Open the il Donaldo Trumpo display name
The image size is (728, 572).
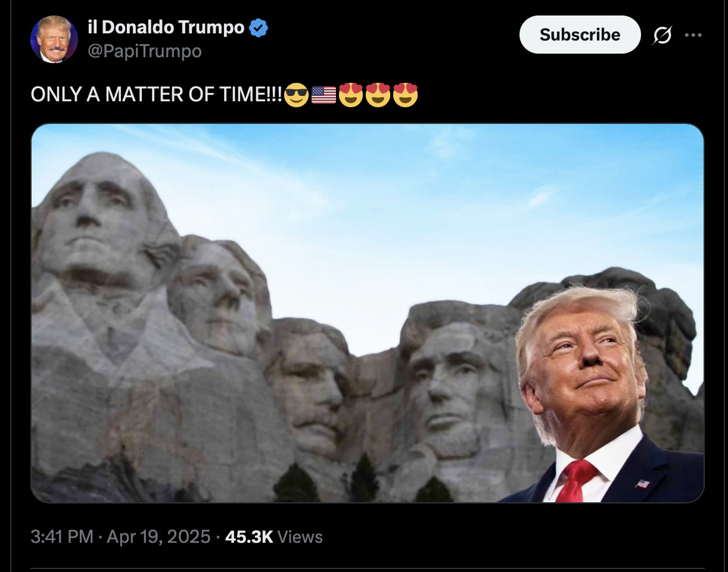(x=166, y=27)
